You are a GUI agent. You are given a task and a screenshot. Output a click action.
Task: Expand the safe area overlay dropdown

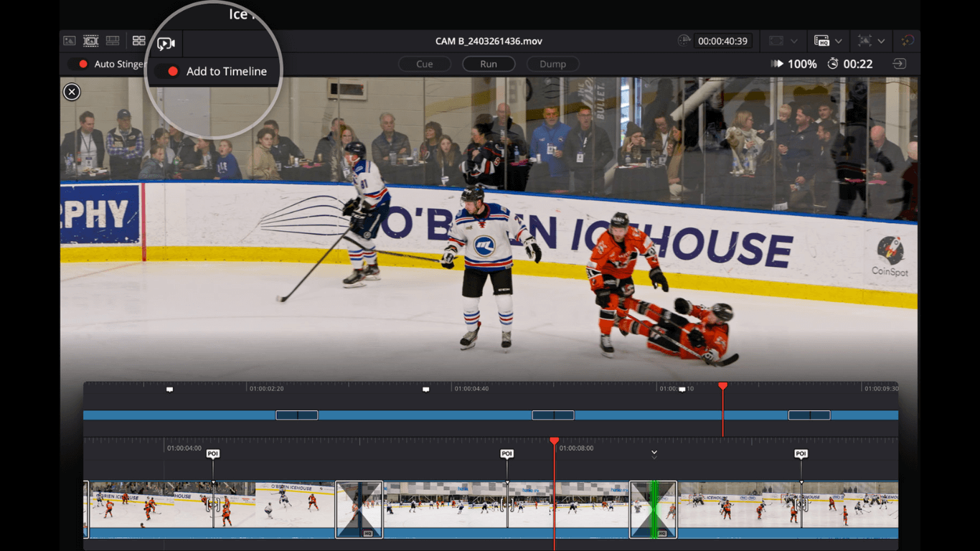(x=881, y=41)
